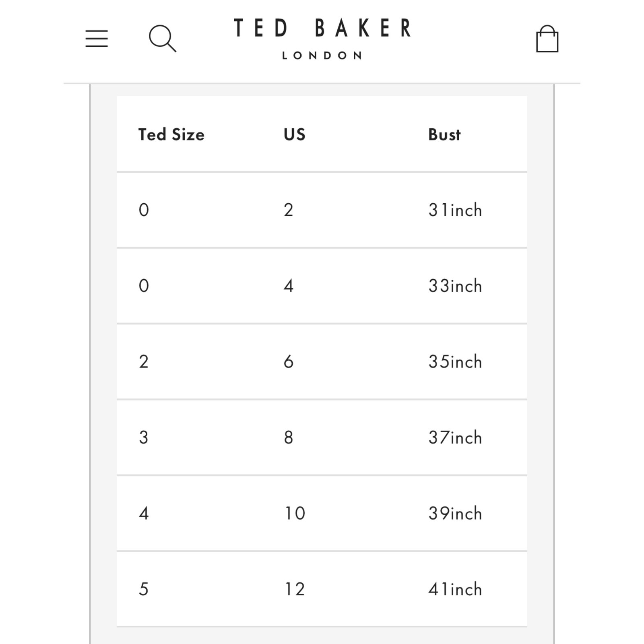The image size is (644, 644).
Task: Select the 33inch bust cell
Action: [x=455, y=286]
